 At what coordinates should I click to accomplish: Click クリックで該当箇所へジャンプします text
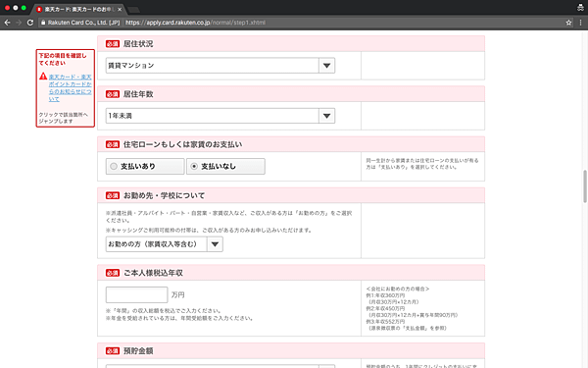point(63,118)
